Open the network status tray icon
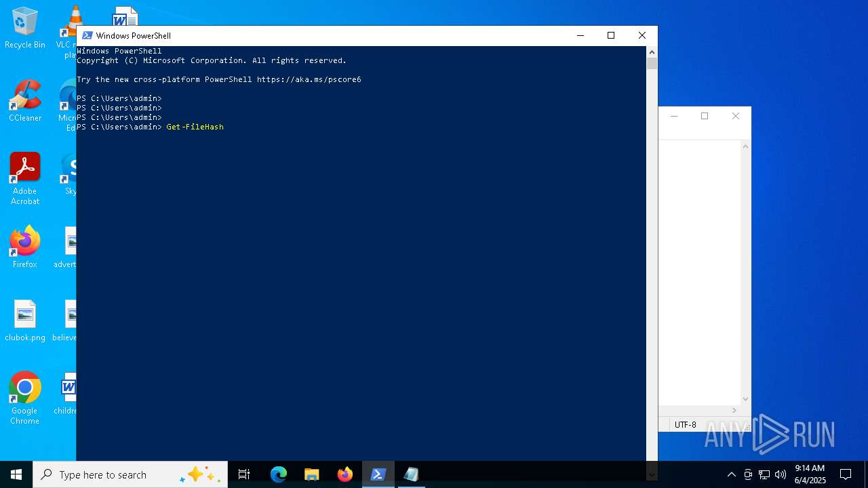868x488 pixels. click(x=764, y=474)
